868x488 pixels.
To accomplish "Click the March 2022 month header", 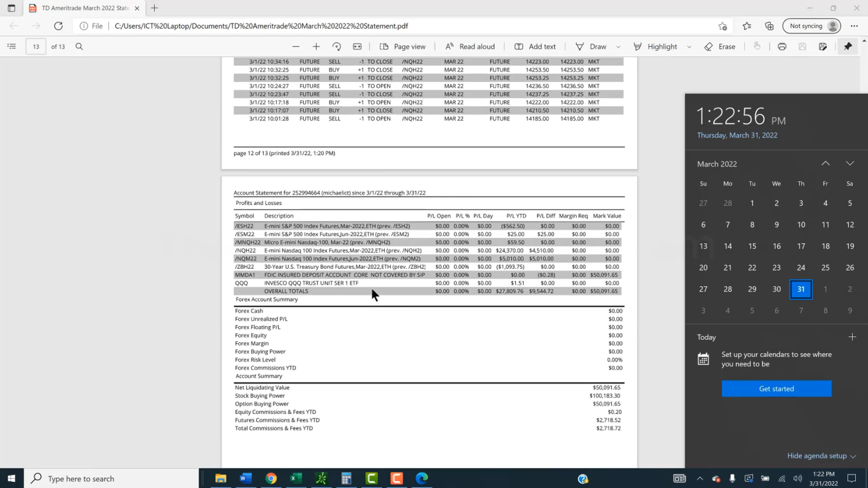I will pos(717,164).
